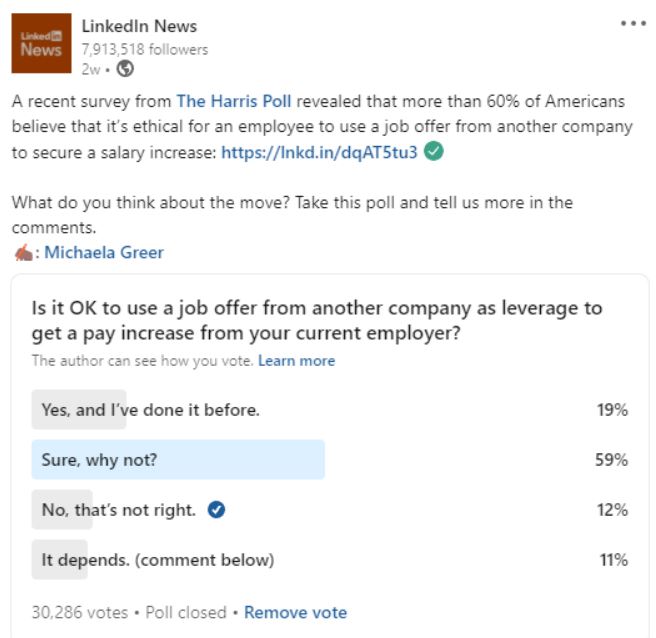The image size is (656, 638).
Task: Click the green verified checkmark beside the link
Action: [x=433, y=151]
